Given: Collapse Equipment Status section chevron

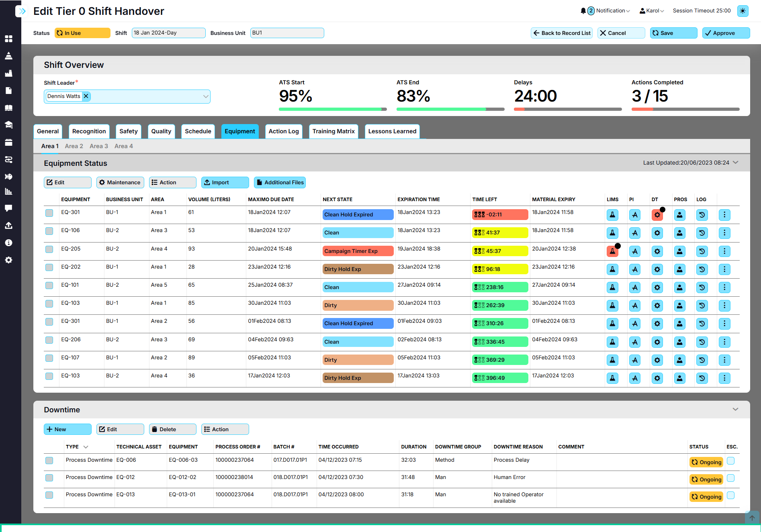Looking at the screenshot, I should pos(736,162).
